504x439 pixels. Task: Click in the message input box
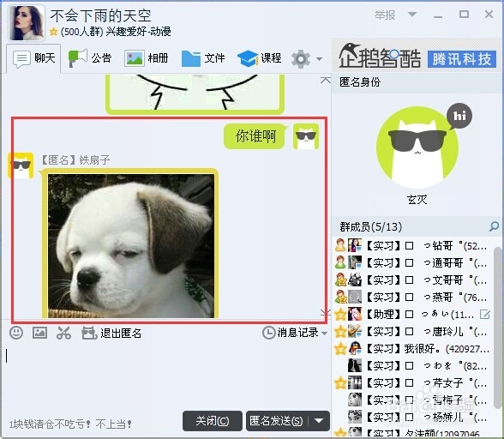click(x=165, y=375)
